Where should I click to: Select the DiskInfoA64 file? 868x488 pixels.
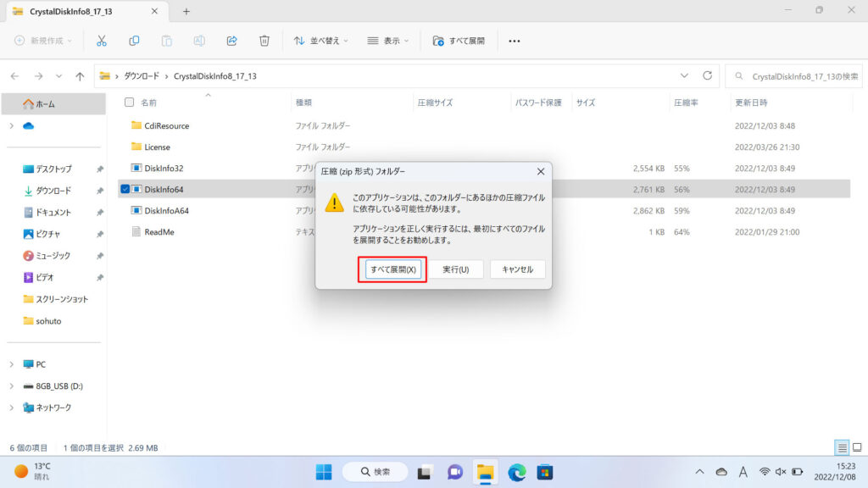point(167,210)
